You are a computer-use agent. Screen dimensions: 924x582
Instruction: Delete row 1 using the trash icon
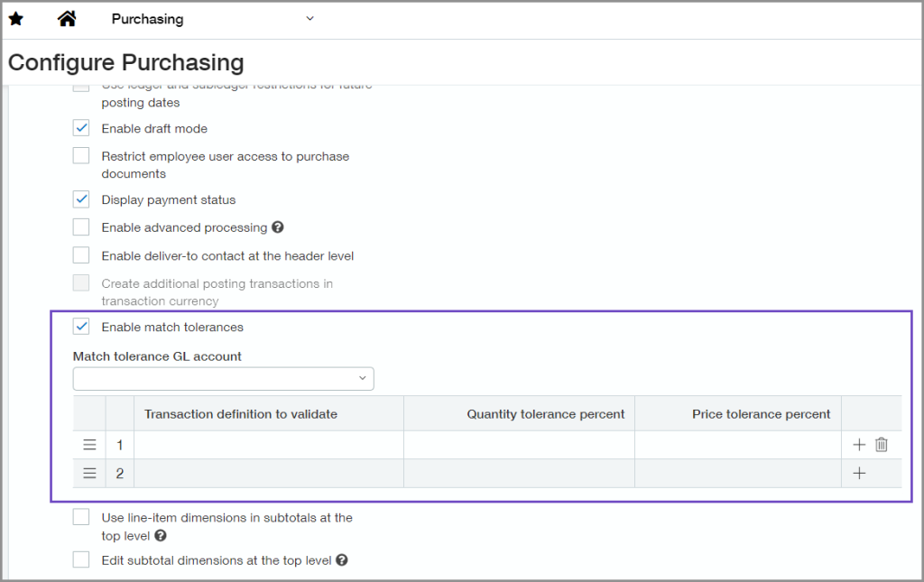point(881,444)
